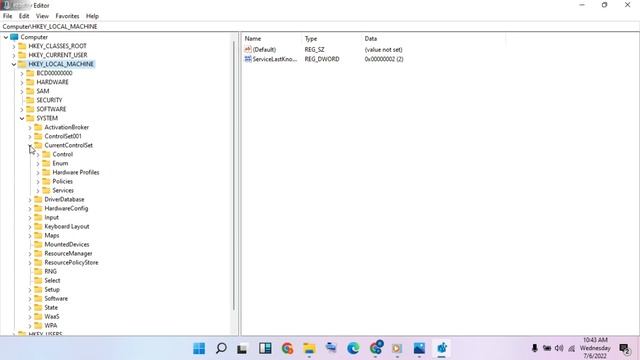
Task: Open the Favorites menu
Action: click(67, 16)
